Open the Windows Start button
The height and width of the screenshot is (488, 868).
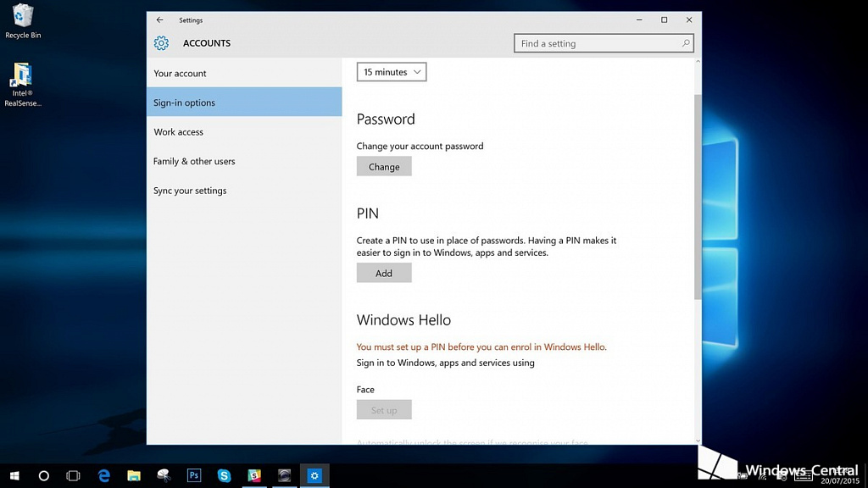(x=14, y=476)
